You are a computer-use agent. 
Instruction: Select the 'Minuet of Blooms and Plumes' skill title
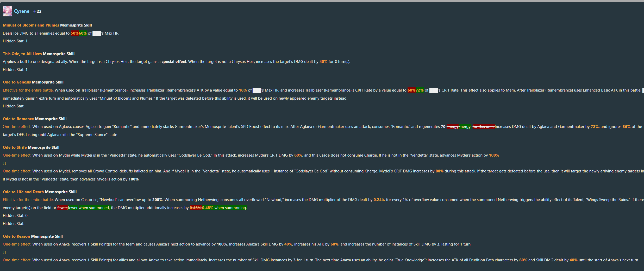click(31, 25)
